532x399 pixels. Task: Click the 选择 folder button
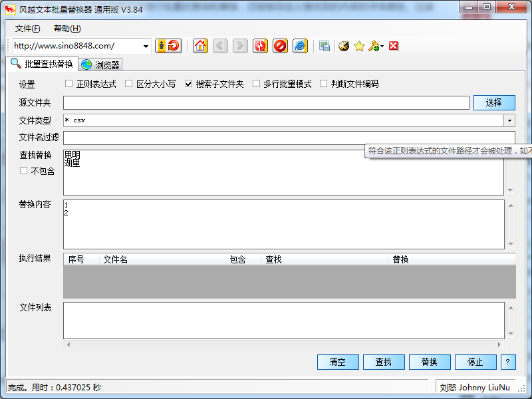pyautogui.click(x=494, y=102)
